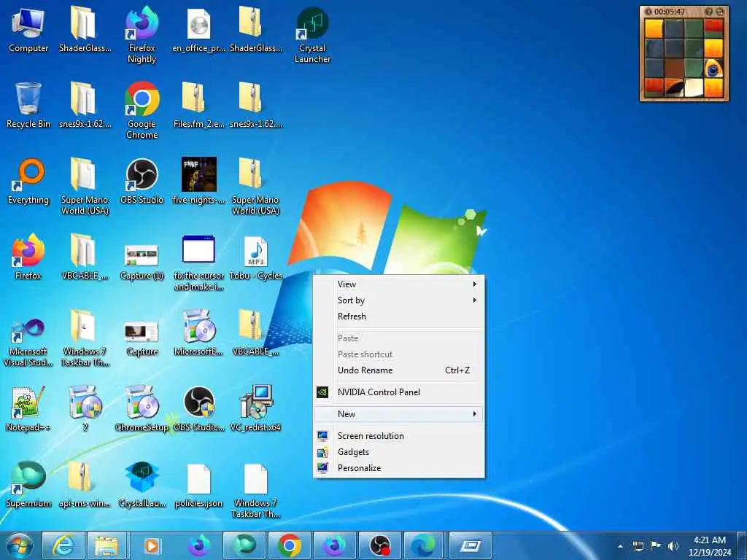Open the clock showing 4:21 AM

click(x=710, y=546)
